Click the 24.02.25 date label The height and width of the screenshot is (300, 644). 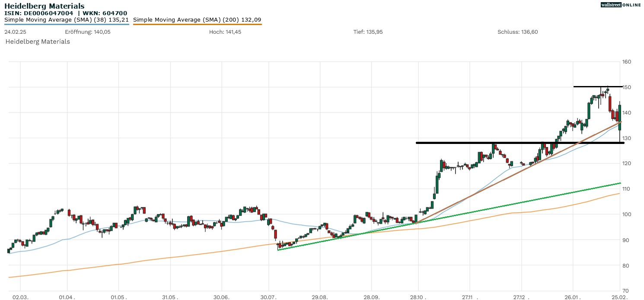(x=14, y=32)
